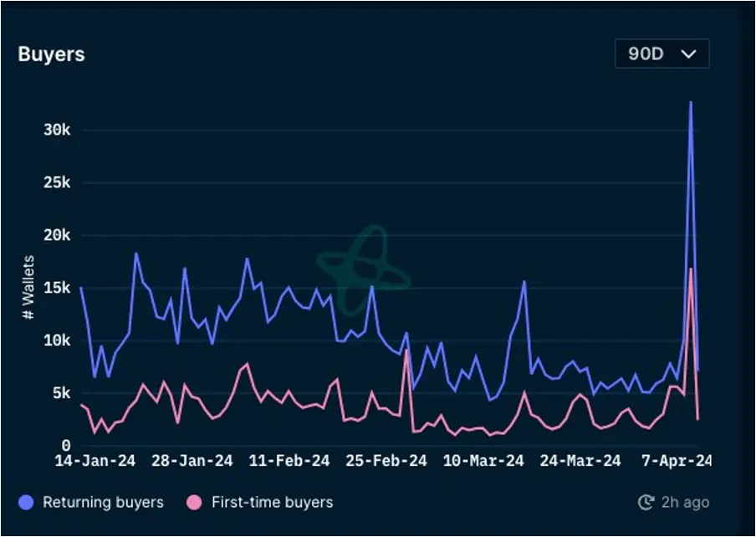
Task: Toggle the First-time buyers legend series
Action: [260, 503]
